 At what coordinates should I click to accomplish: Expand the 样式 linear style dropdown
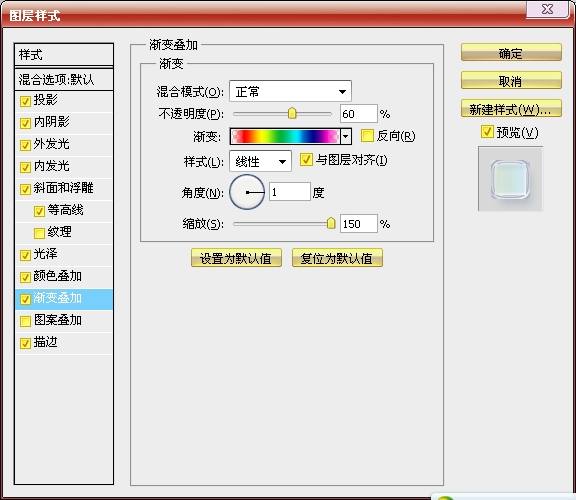260,161
